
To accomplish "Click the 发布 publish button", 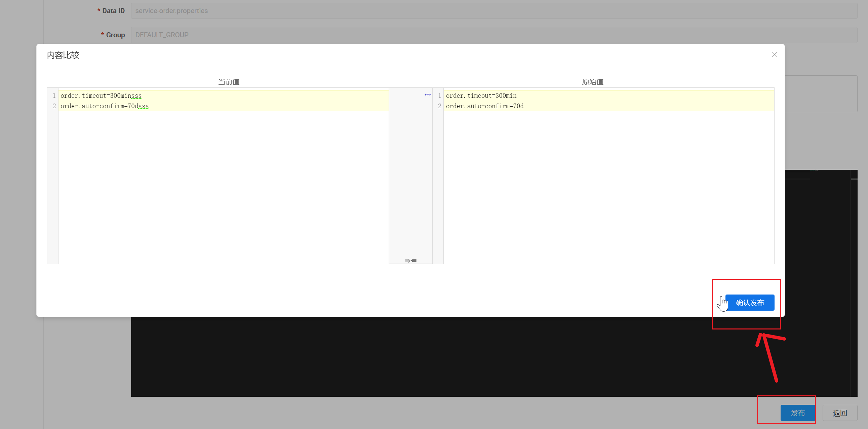I will pyautogui.click(x=798, y=413).
